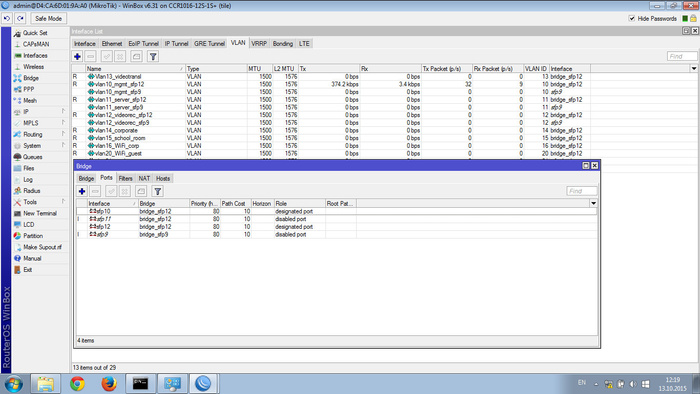This screenshot has height=394, width=700.
Task: Switch to NAT tab in Bridge window
Action: [x=144, y=178]
